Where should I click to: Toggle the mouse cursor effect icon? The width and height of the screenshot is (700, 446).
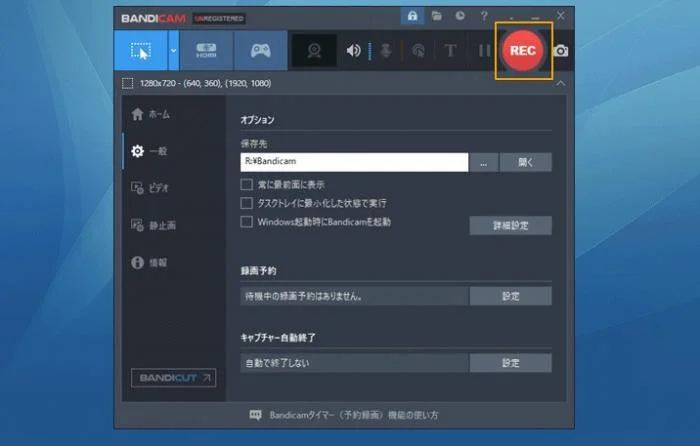418,51
